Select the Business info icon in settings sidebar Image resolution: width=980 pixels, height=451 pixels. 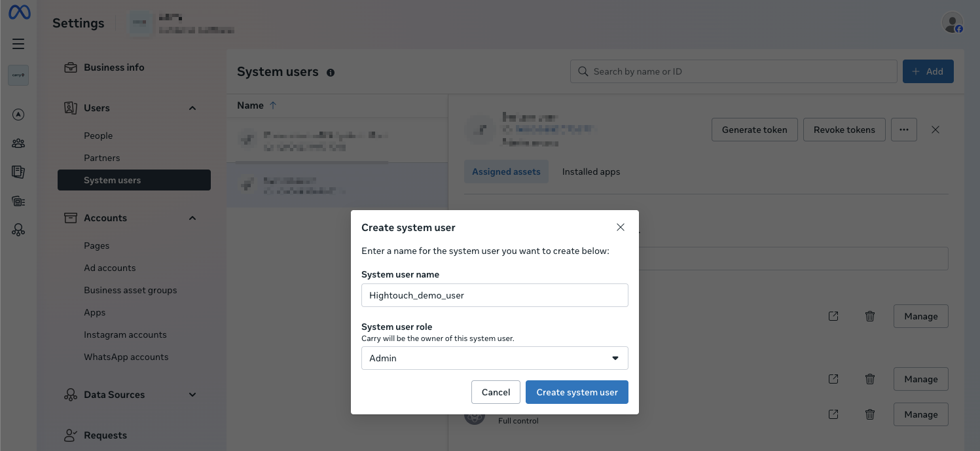(x=71, y=67)
